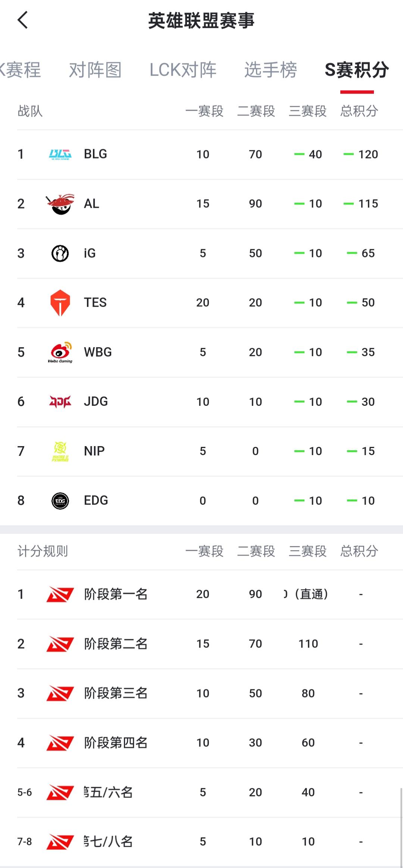This screenshot has width=403, height=868.
Task: Tap the back arrow icon
Action: coord(23,20)
